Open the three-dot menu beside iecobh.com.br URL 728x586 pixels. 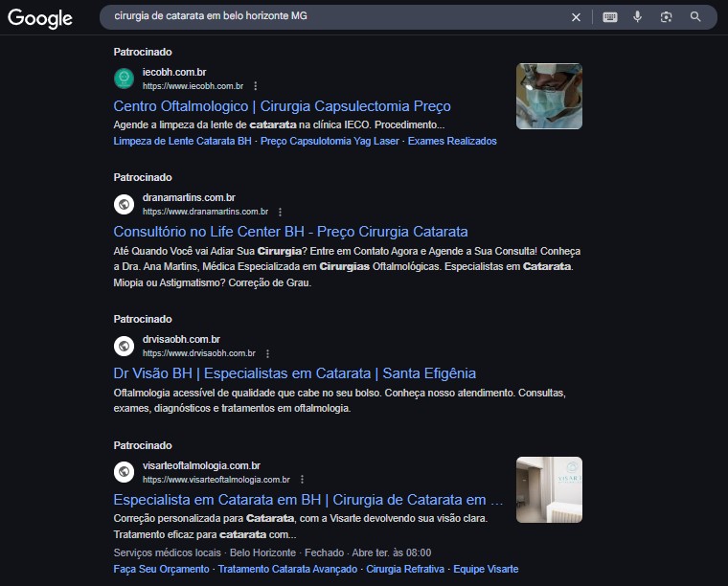tap(256, 86)
